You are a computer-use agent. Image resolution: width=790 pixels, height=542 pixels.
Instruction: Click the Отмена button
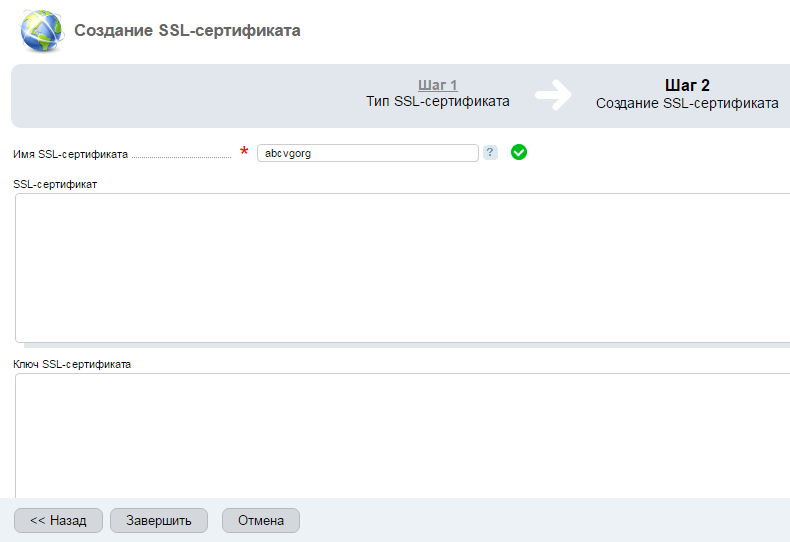[x=261, y=520]
